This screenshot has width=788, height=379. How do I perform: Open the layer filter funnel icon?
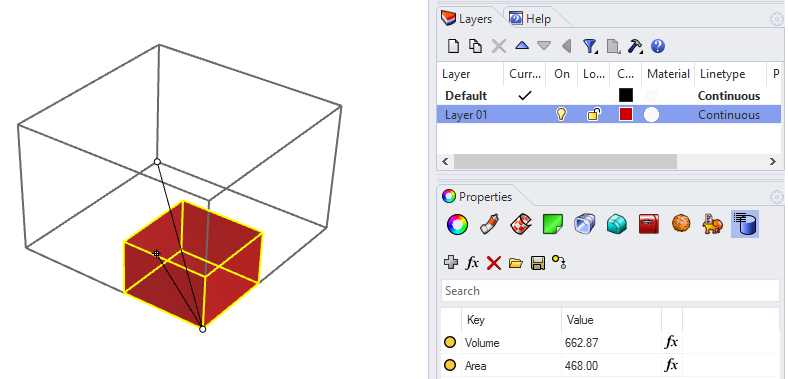(x=589, y=46)
